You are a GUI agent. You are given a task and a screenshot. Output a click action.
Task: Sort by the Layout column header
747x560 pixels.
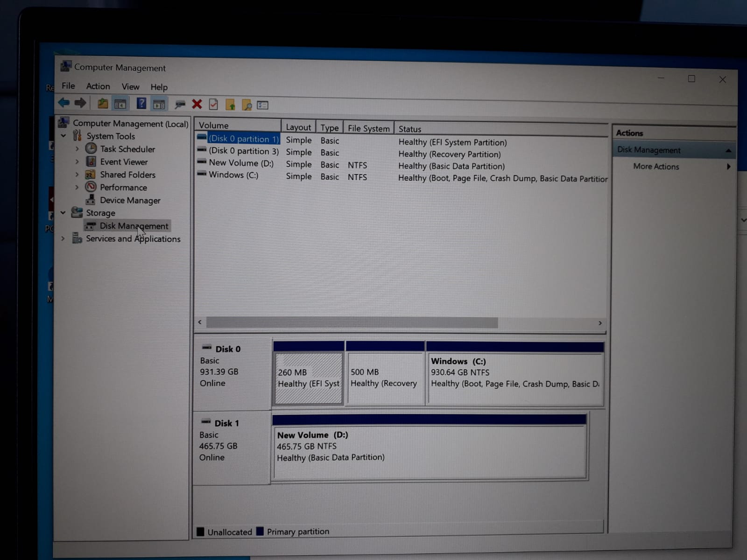coord(298,126)
